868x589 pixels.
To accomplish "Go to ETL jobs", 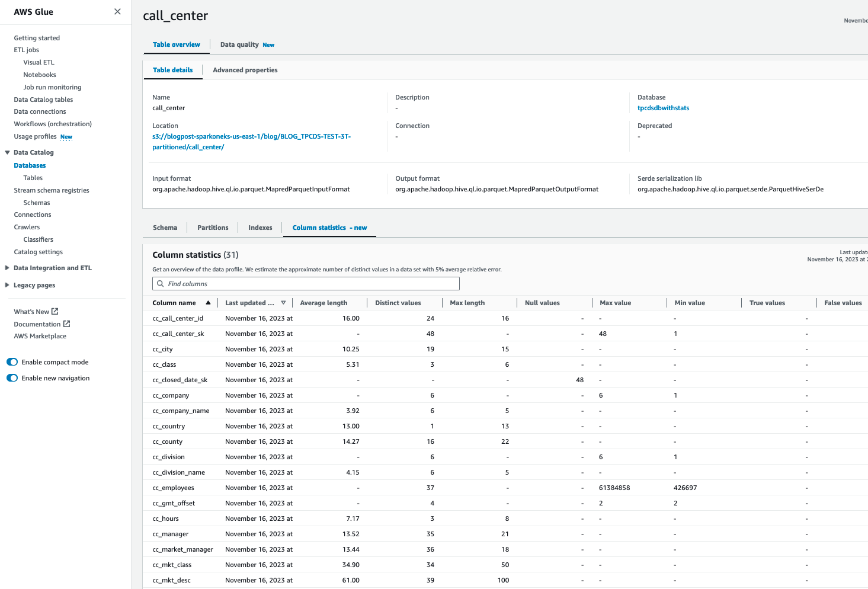I will click(x=27, y=50).
